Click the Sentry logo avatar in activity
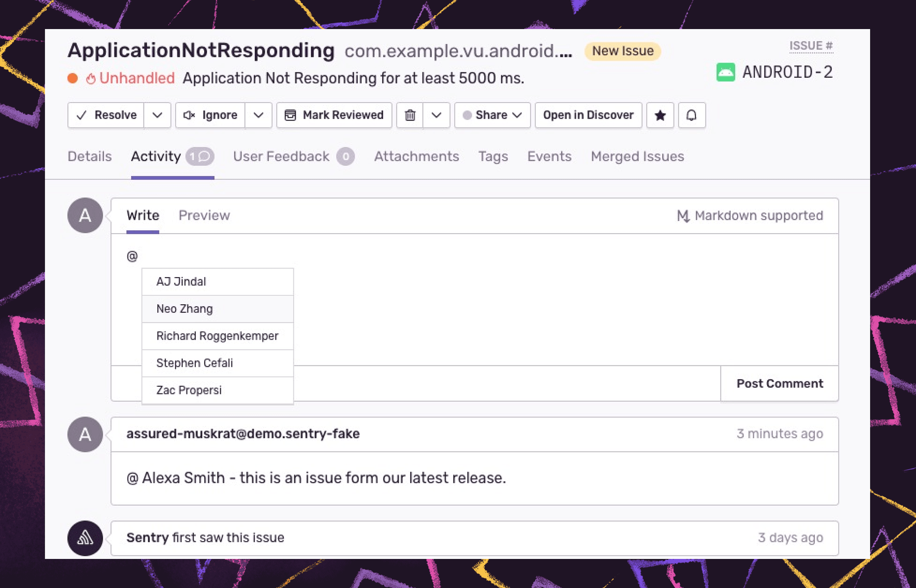This screenshot has width=916, height=588. tap(85, 538)
